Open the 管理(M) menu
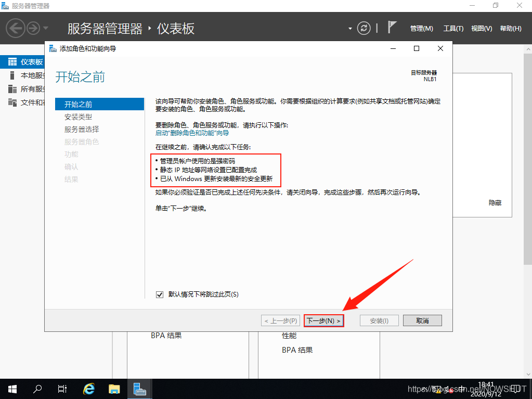Image resolution: width=532 pixels, height=399 pixels. tap(421, 29)
